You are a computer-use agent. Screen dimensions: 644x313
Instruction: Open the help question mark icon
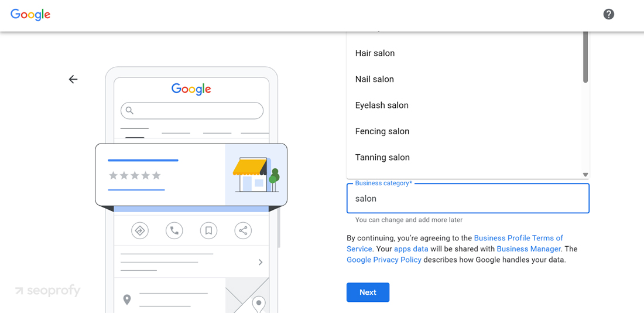pos(609,14)
